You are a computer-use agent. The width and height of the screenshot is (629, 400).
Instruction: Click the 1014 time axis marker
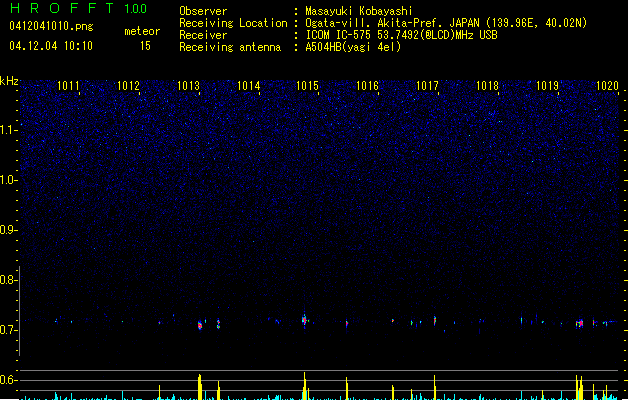point(248,85)
